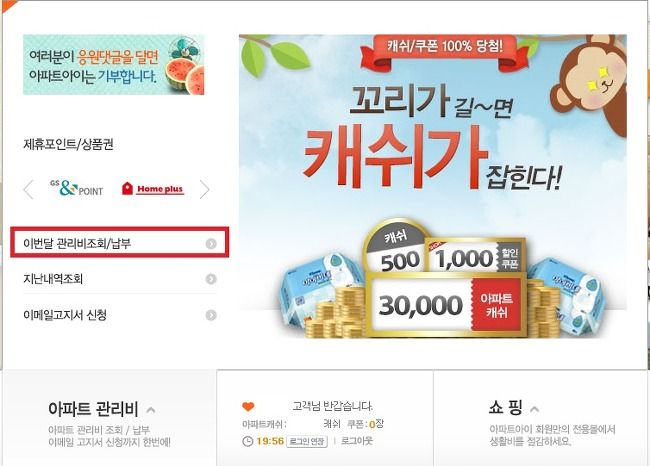Click previous arrow in partner points carousel
The image size is (650, 466).
point(28,189)
